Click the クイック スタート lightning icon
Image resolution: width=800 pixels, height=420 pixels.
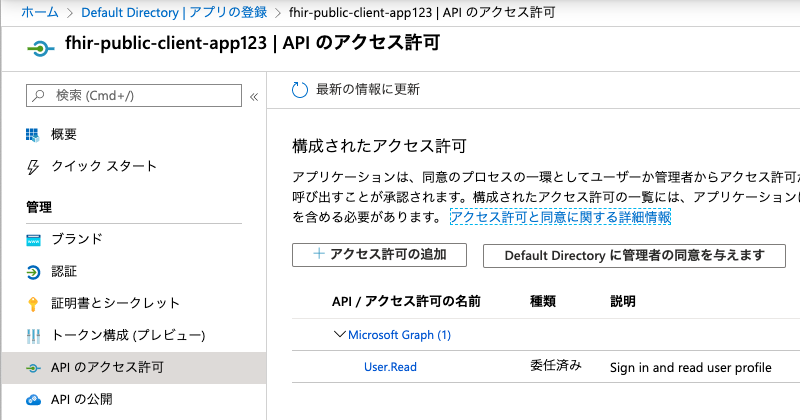tap(33, 167)
